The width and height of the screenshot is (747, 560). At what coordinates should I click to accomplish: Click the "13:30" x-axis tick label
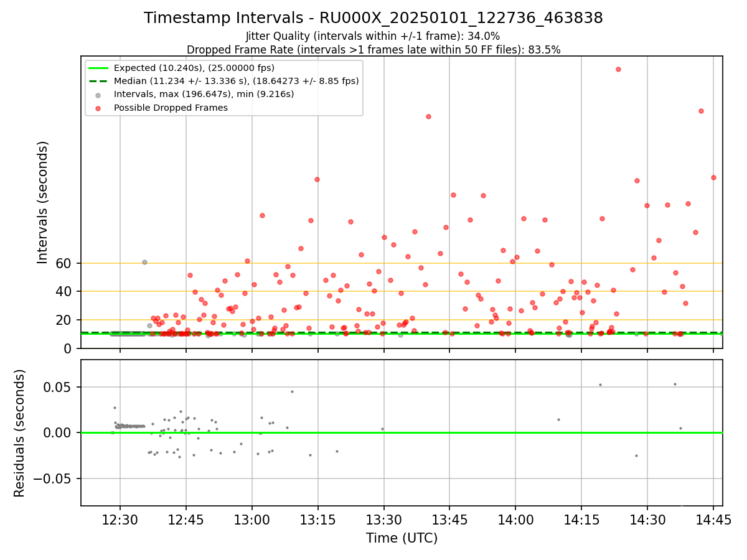pyautogui.click(x=384, y=519)
